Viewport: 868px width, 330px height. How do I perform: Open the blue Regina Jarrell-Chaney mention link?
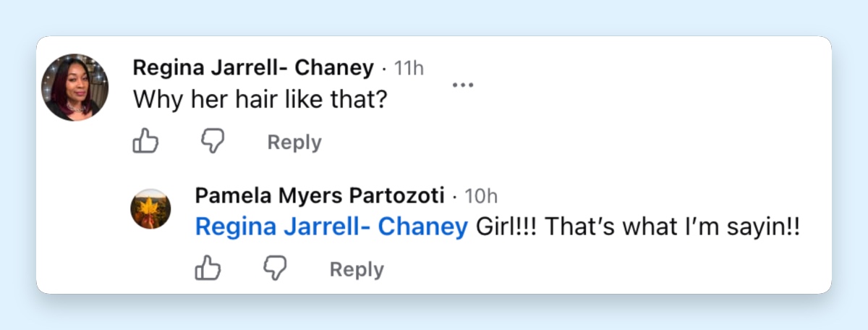(331, 227)
